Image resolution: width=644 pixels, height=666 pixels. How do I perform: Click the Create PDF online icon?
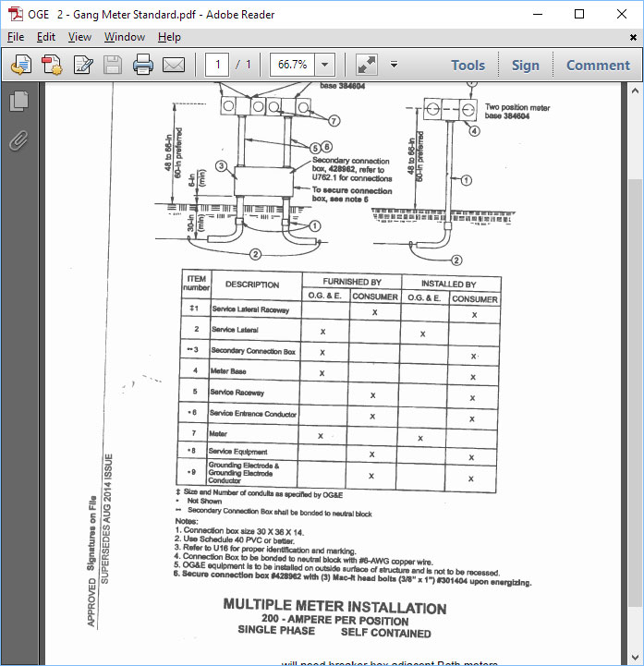(x=21, y=65)
